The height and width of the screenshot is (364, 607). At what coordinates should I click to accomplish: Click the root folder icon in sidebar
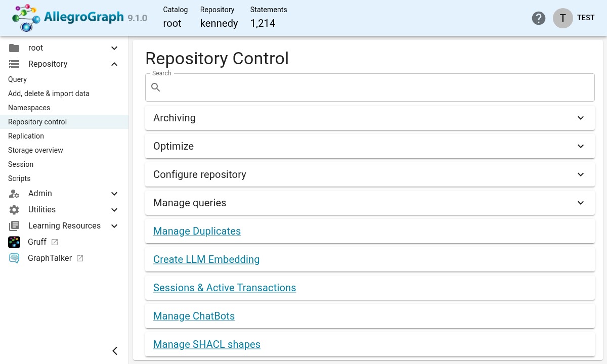[14, 48]
